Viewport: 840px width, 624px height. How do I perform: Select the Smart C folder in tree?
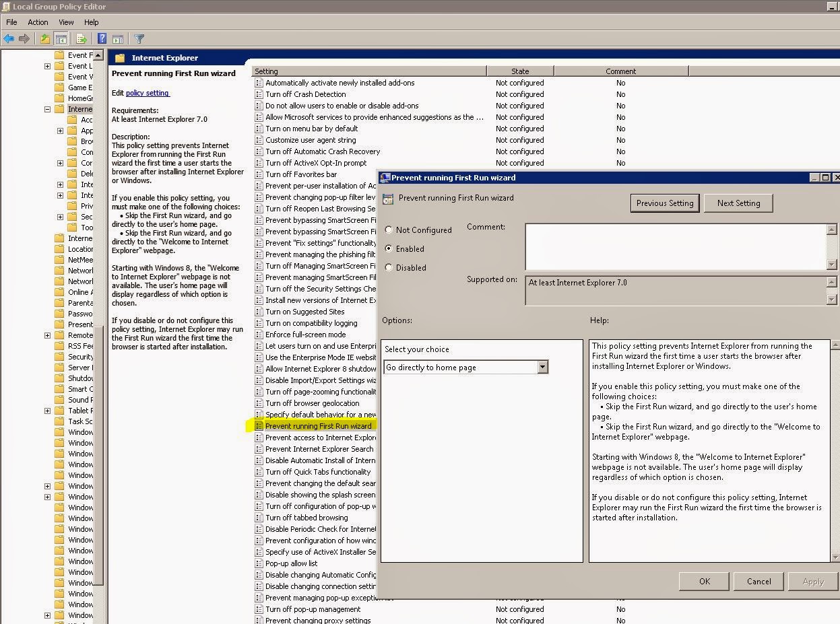[x=80, y=389]
